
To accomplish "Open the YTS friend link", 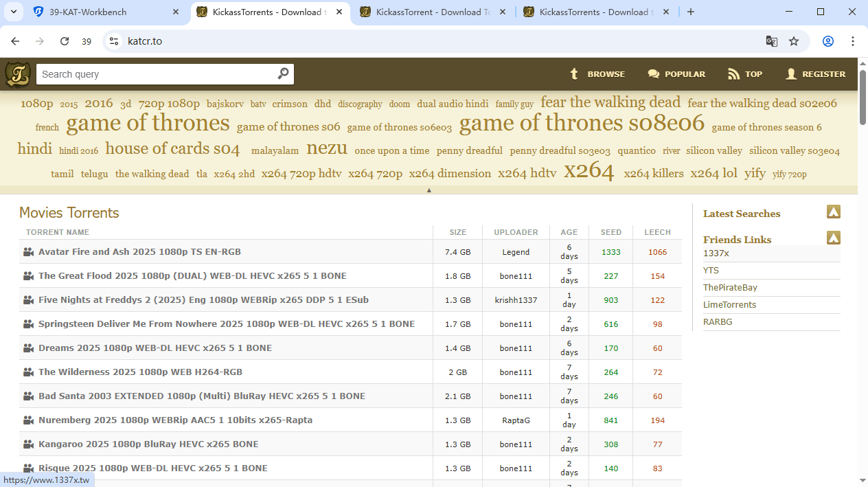I will [711, 271].
